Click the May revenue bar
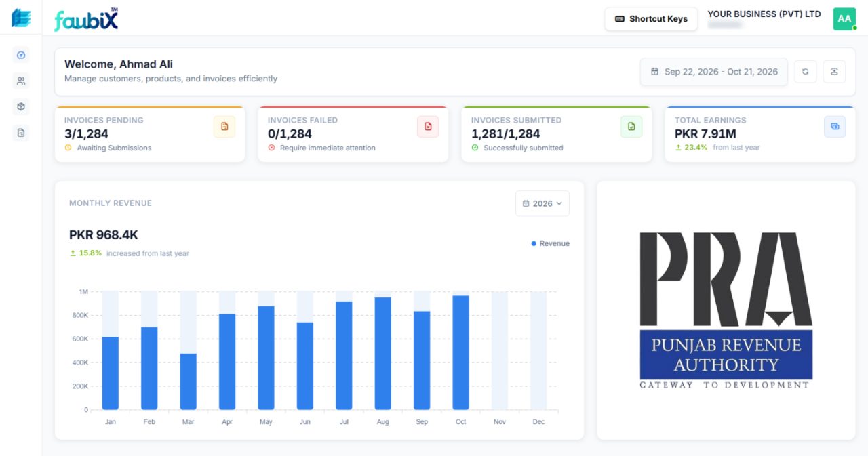 (x=266, y=358)
